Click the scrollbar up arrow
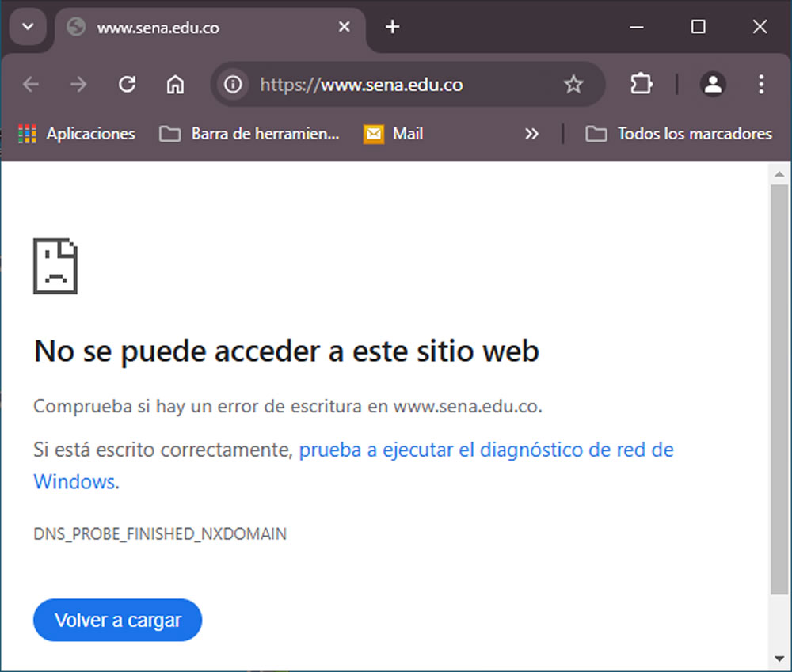 pyautogui.click(x=779, y=174)
